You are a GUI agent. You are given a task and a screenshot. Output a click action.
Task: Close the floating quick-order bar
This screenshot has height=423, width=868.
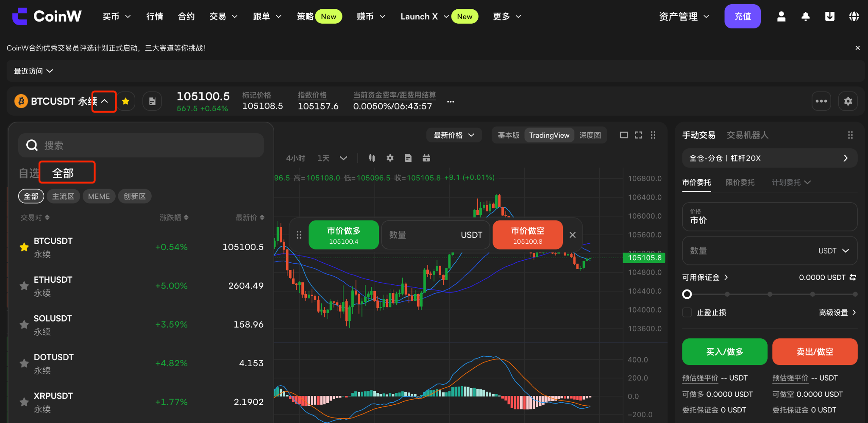click(x=573, y=235)
